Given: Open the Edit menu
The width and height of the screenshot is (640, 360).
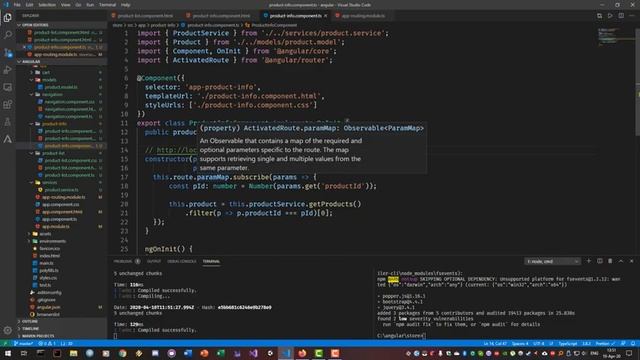Looking at the screenshot, I should (30, 5).
